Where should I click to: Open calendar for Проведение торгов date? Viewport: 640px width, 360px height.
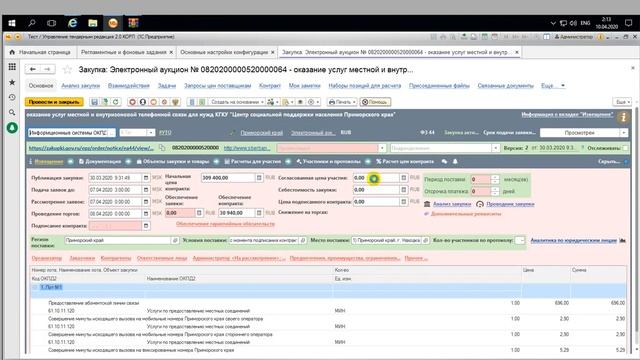[x=146, y=213]
